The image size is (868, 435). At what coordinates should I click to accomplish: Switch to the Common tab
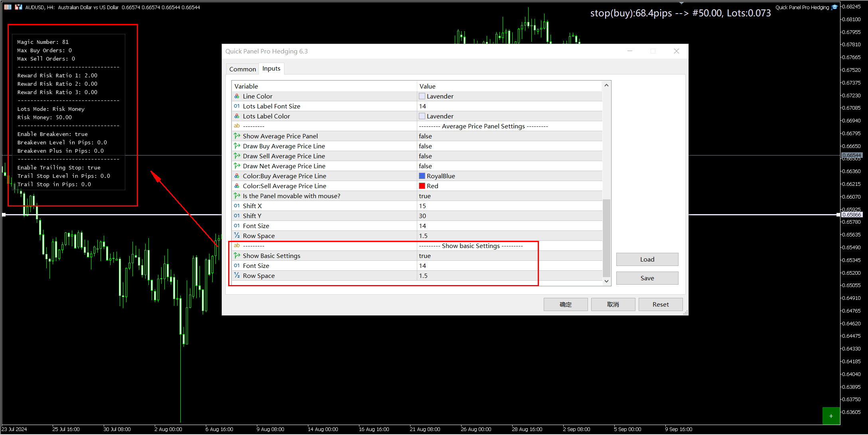[x=243, y=69]
